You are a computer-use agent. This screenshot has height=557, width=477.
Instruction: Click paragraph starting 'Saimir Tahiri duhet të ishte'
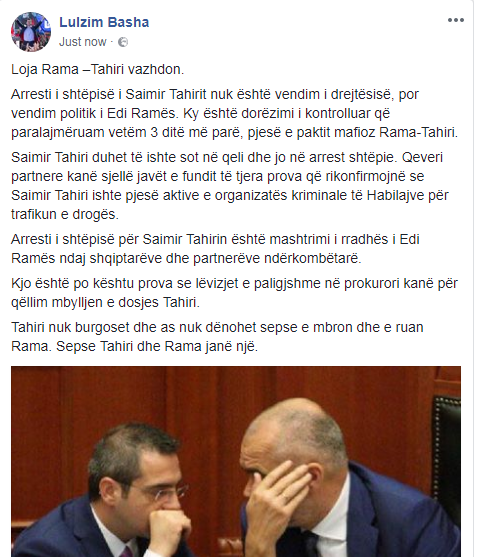click(230, 186)
